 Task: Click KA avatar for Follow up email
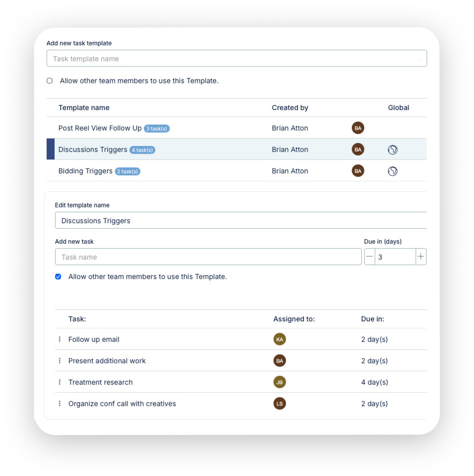click(x=280, y=339)
